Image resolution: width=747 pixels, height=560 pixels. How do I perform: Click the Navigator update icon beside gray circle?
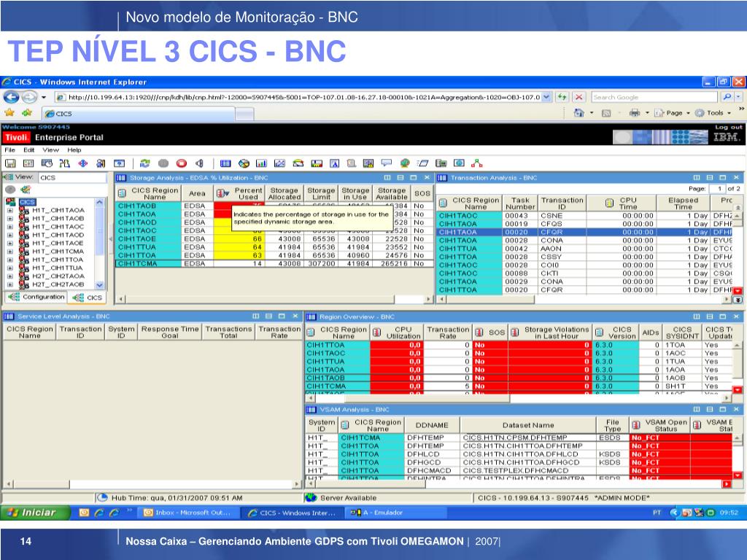pos(26,190)
